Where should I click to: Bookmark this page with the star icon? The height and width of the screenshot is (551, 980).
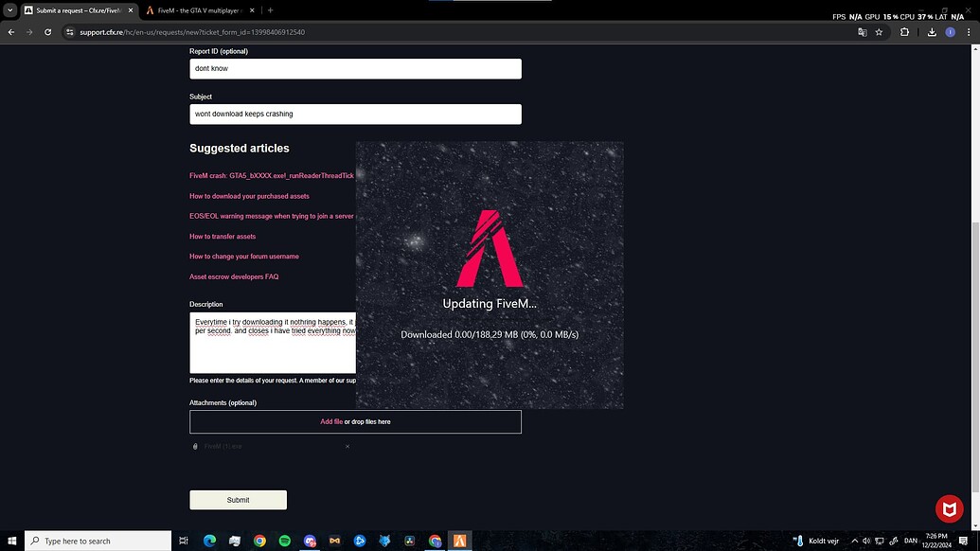point(879,32)
